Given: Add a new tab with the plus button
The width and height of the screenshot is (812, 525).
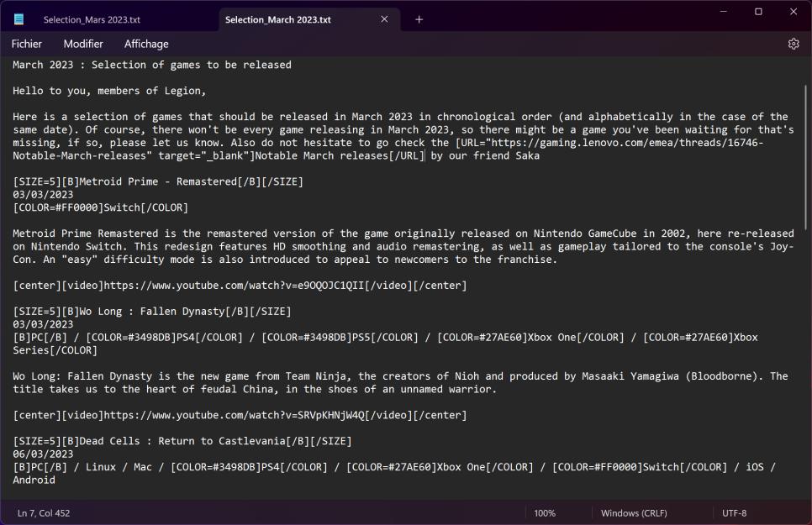Looking at the screenshot, I should [419, 19].
